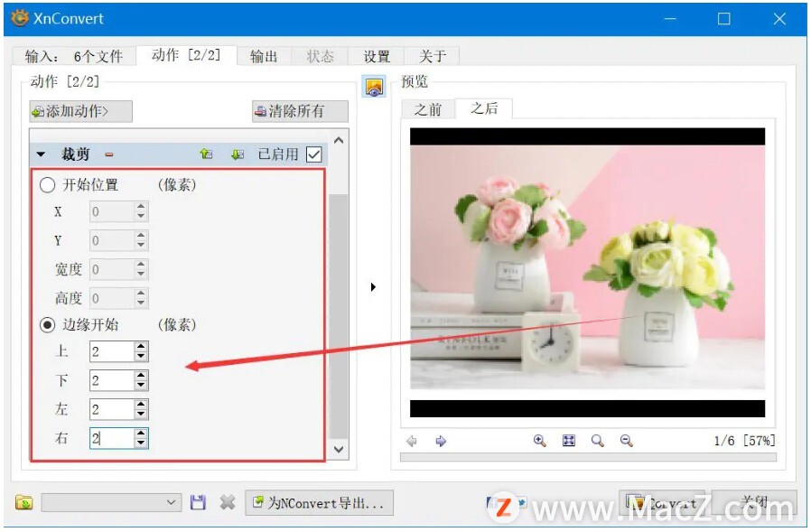Fit preview image to window
The width and height of the screenshot is (811, 532).
[x=568, y=441]
